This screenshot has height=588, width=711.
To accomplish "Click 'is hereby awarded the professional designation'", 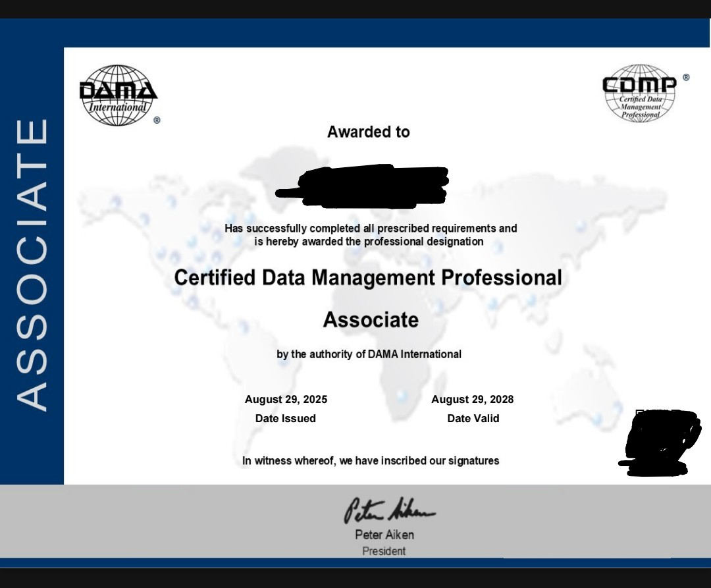I will tap(369, 242).
